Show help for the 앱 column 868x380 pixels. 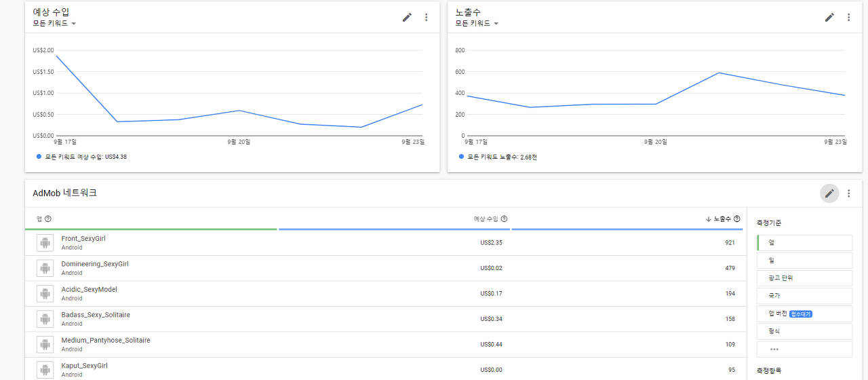click(48, 219)
